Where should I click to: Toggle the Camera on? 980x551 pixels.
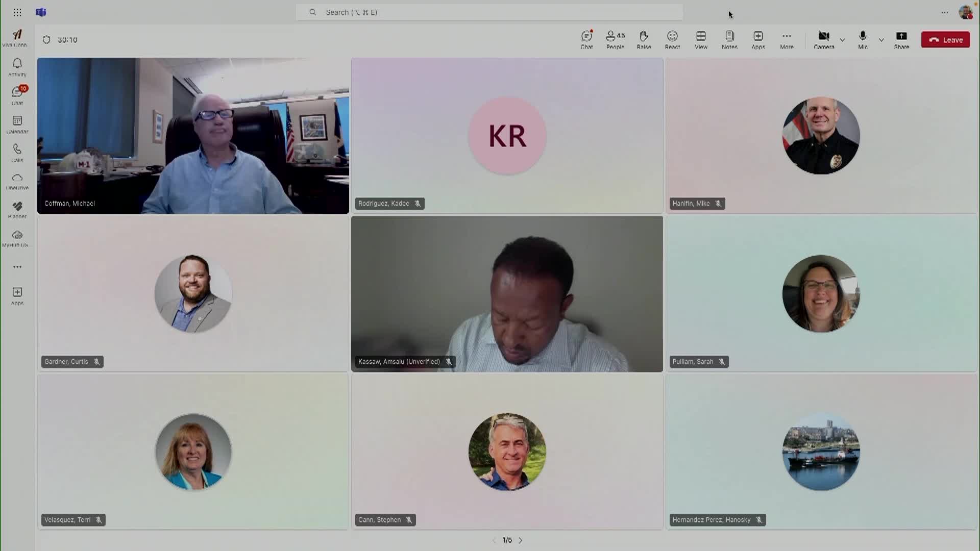click(824, 39)
